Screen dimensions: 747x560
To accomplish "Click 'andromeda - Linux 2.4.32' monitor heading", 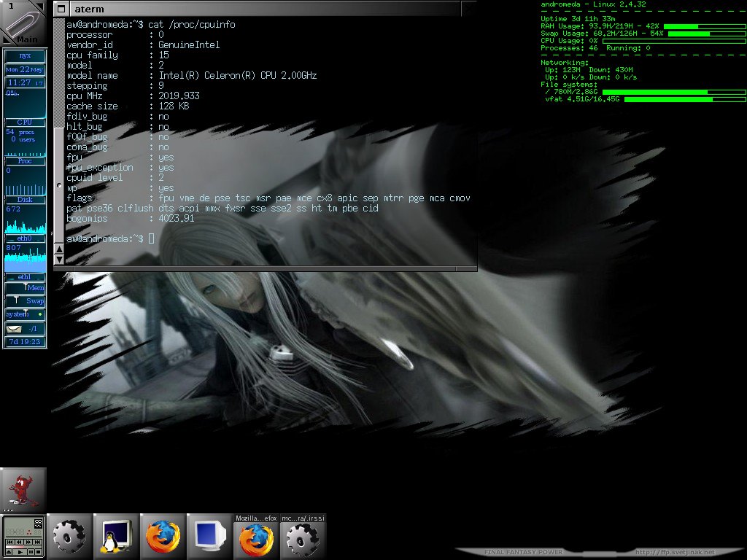I will tap(593, 4).
